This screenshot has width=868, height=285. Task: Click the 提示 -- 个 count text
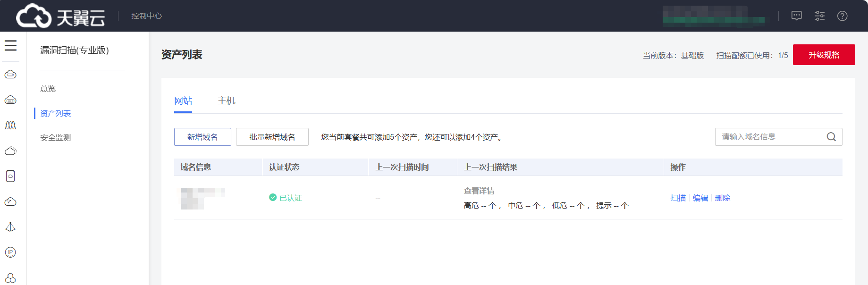coord(612,206)
